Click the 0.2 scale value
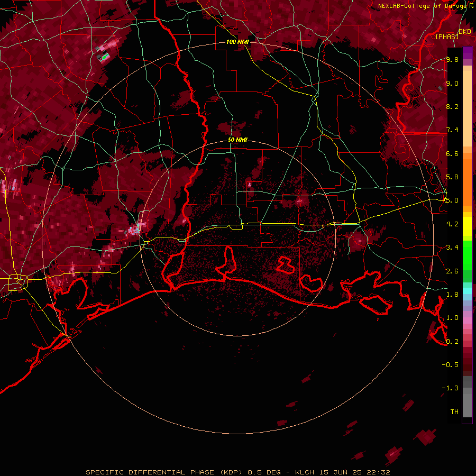Screen dimensions: 476x476 [452, 342]
